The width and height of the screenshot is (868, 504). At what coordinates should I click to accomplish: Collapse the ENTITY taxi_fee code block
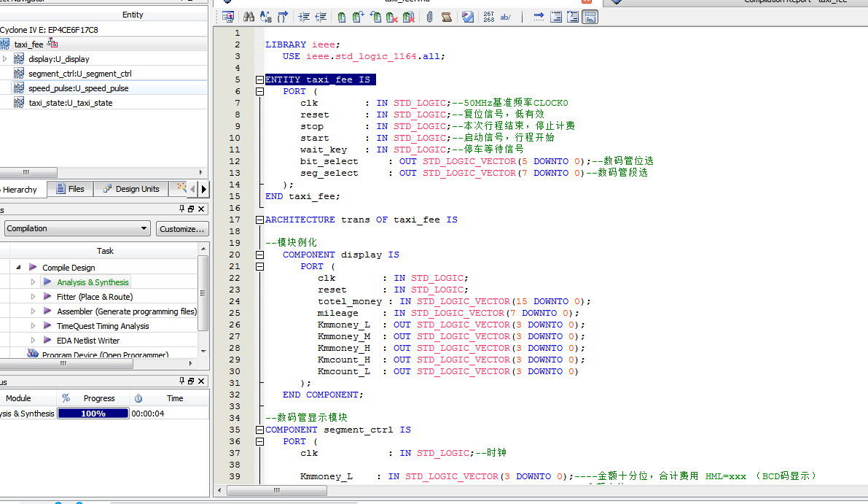click(x=259, y=80)
